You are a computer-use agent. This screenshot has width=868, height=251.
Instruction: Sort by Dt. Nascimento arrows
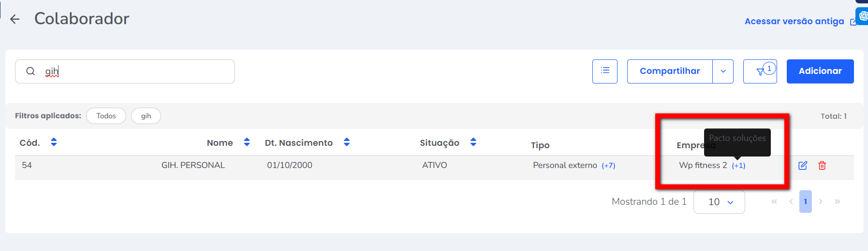346,142
